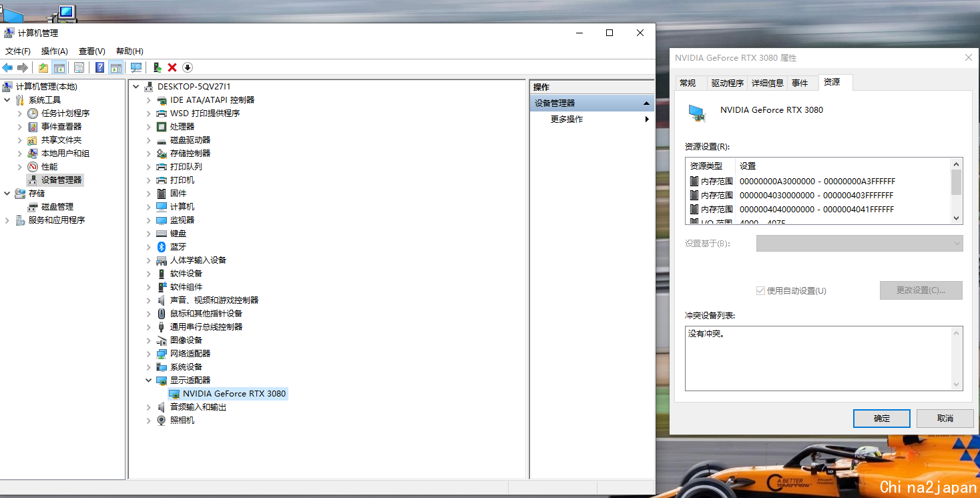Image resolution: width=980 pixels, height=498 pixels.
Task: Expand the 服务和应用程序 node arrow
Action: coord(7,220)
